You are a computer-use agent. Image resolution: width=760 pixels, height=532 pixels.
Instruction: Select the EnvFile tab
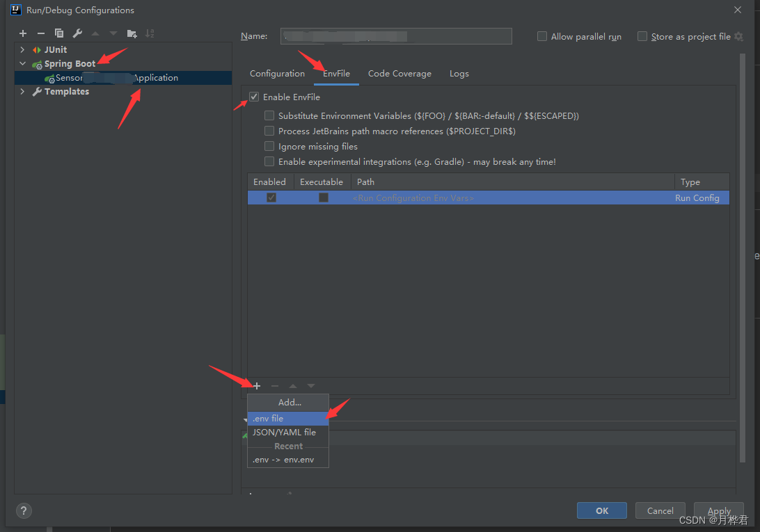[336, 74]
